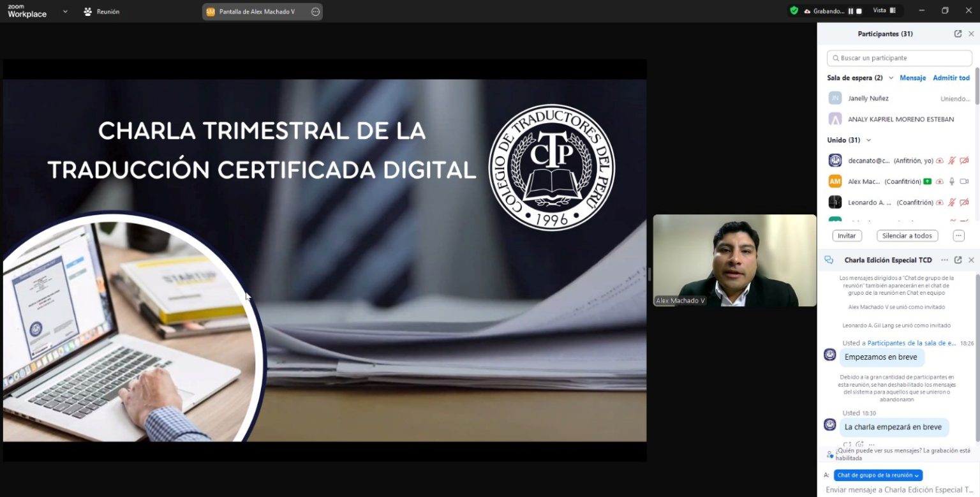Click reply icon under last message
The image size is (980, 497).
(847, 444)
